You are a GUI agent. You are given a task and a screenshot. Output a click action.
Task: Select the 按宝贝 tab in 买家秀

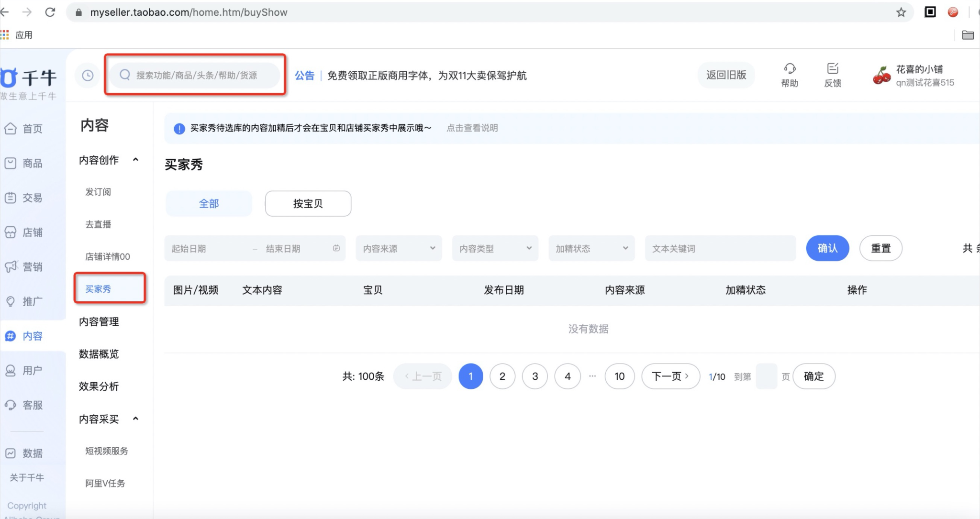pos(308,203)
